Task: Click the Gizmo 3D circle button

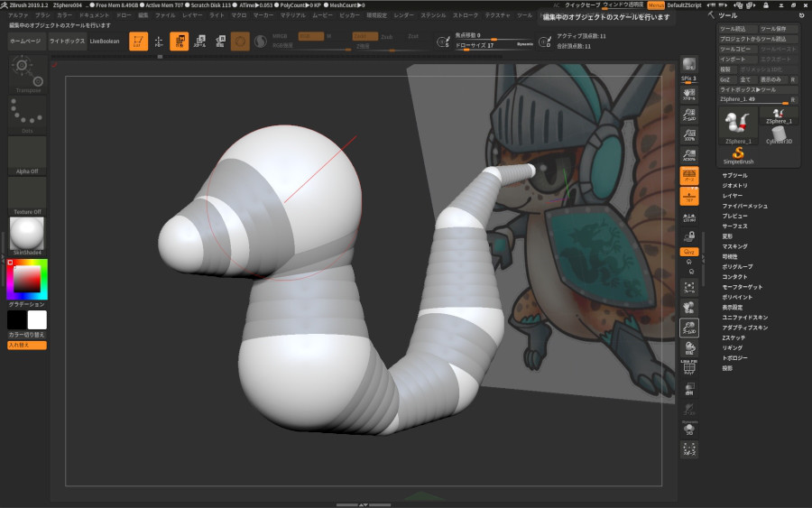Action: tap(240, 42)
